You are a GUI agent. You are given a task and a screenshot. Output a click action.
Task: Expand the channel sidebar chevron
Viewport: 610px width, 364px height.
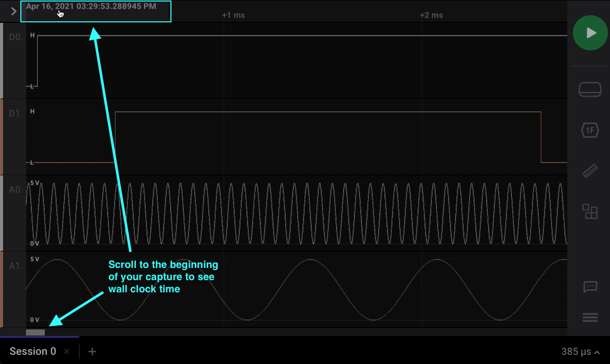[14, 11]
